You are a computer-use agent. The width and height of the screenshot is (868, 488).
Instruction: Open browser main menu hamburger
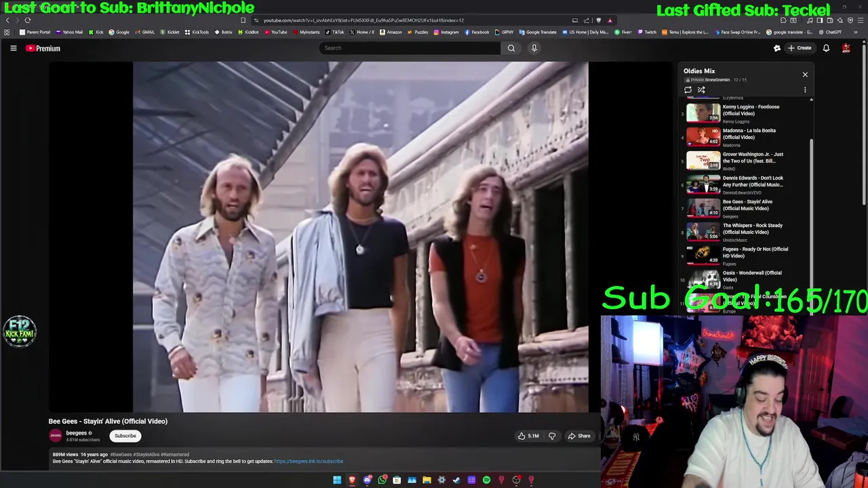click(860, 20)
